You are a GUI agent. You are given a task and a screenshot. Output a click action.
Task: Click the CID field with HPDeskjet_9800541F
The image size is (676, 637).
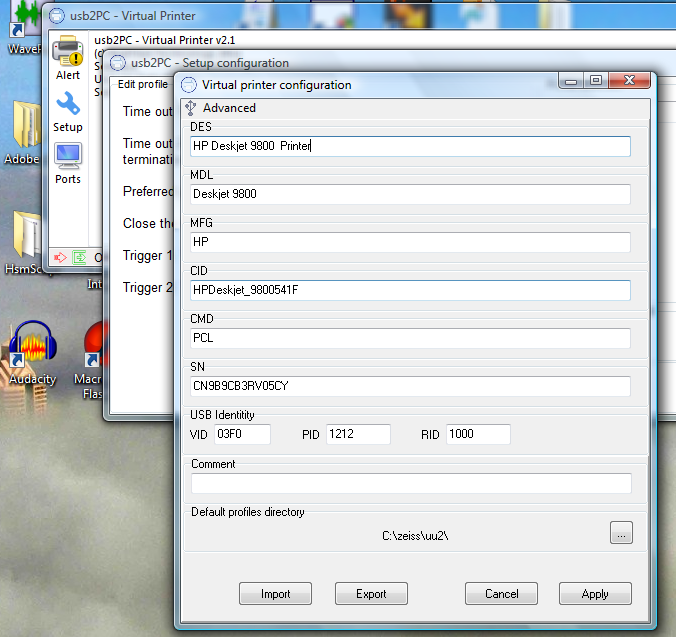[x=410, y=290]
